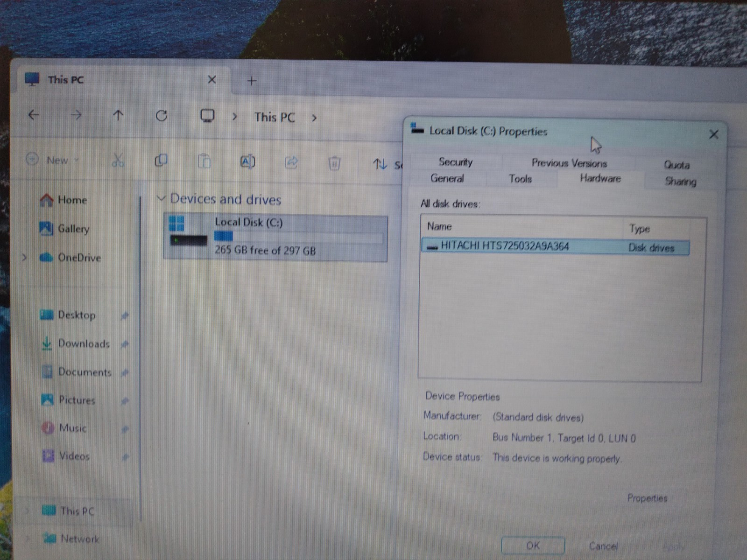
Task: Open the Documents quick access folder
Action: [x=77, y=372]
